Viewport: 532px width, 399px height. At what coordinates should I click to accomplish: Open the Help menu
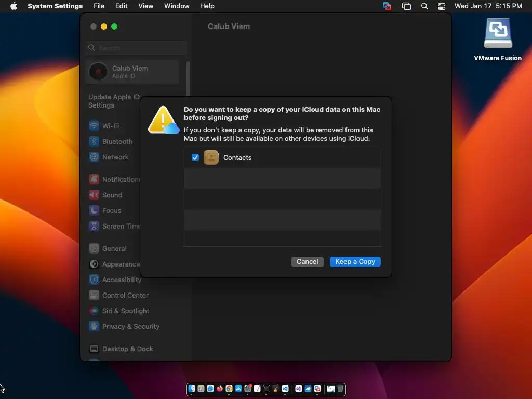tap(207, 6)
